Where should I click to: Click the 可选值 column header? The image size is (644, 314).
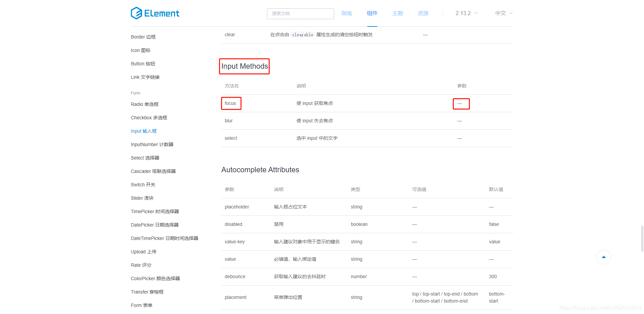pyautogui.click(x=419, y=189)
